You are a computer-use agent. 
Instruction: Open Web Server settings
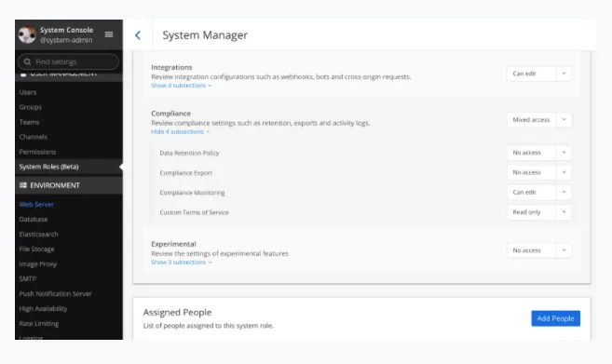tap(36, 204)
